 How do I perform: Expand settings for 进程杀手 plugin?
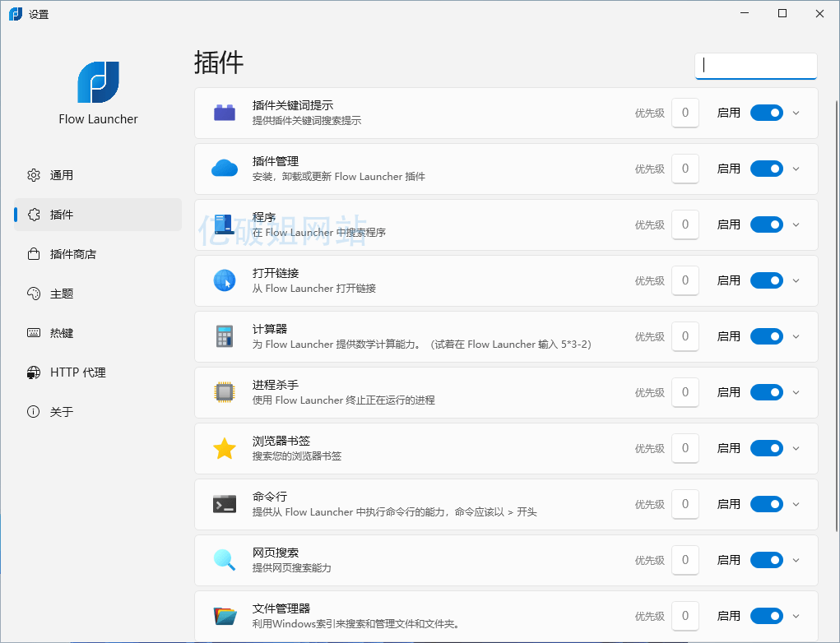(x=796, y=392)
